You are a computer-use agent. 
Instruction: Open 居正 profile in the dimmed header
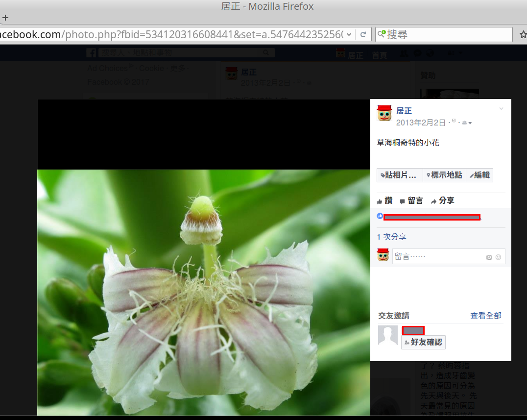[350, 54]
